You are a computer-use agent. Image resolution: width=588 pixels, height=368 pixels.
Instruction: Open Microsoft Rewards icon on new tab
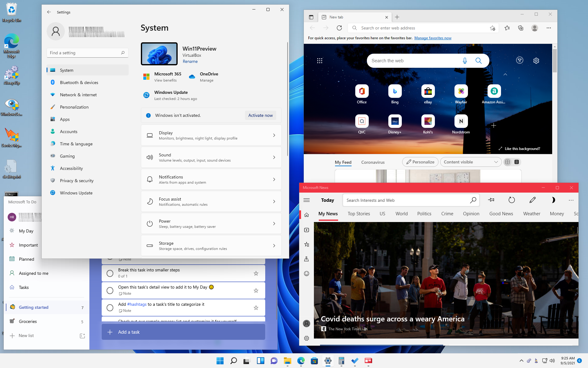[x=520, y=60]
